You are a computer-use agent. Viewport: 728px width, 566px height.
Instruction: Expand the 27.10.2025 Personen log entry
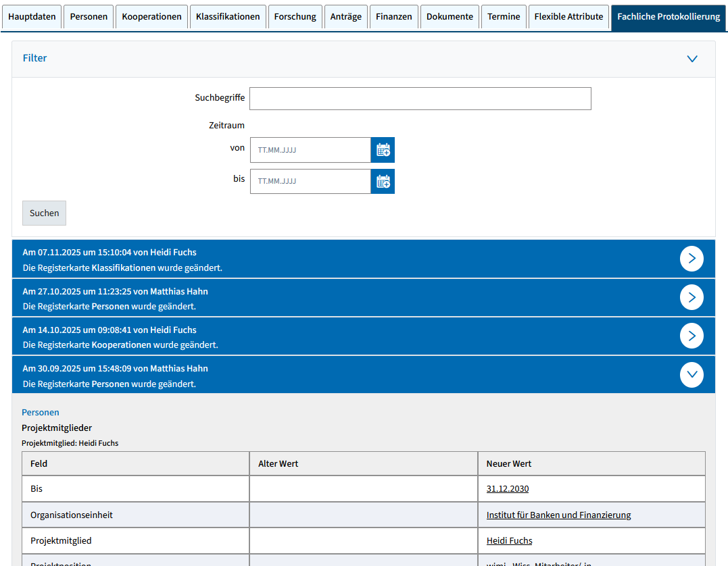click(691, 297)
